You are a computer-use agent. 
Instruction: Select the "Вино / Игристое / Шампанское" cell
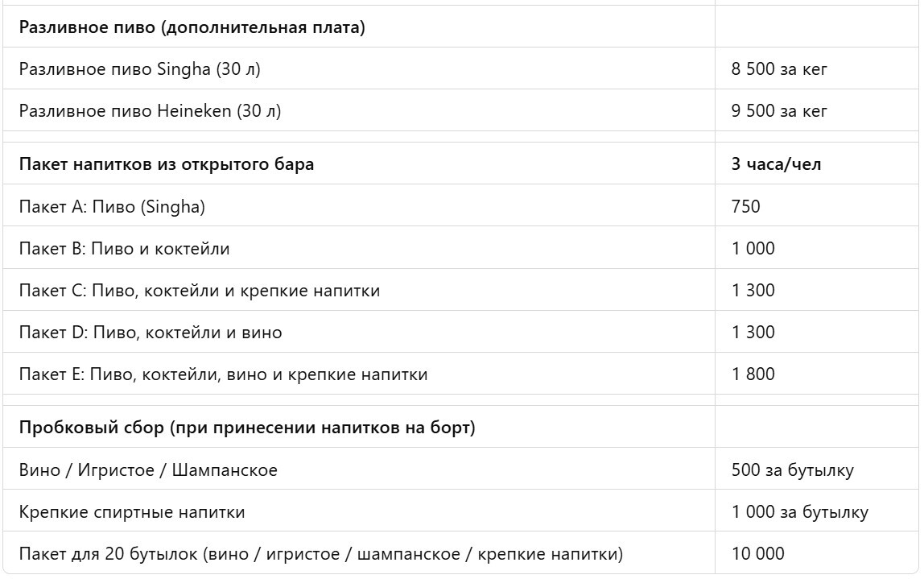tap(148, 470)
